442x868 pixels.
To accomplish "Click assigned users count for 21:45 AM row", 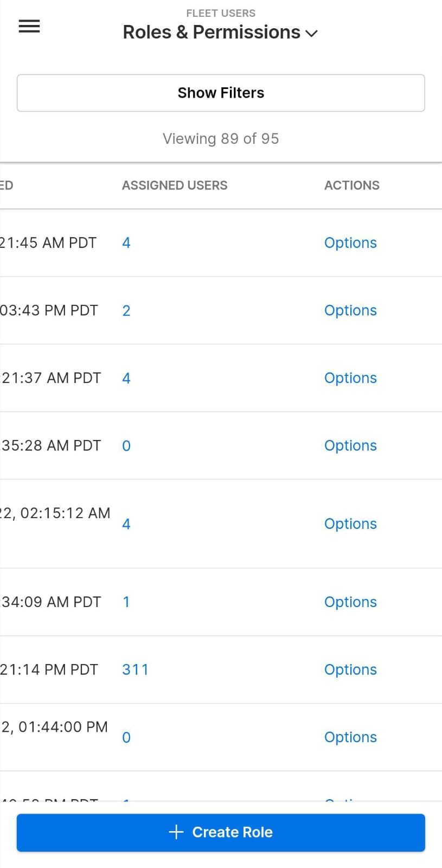I will [126, 242].
